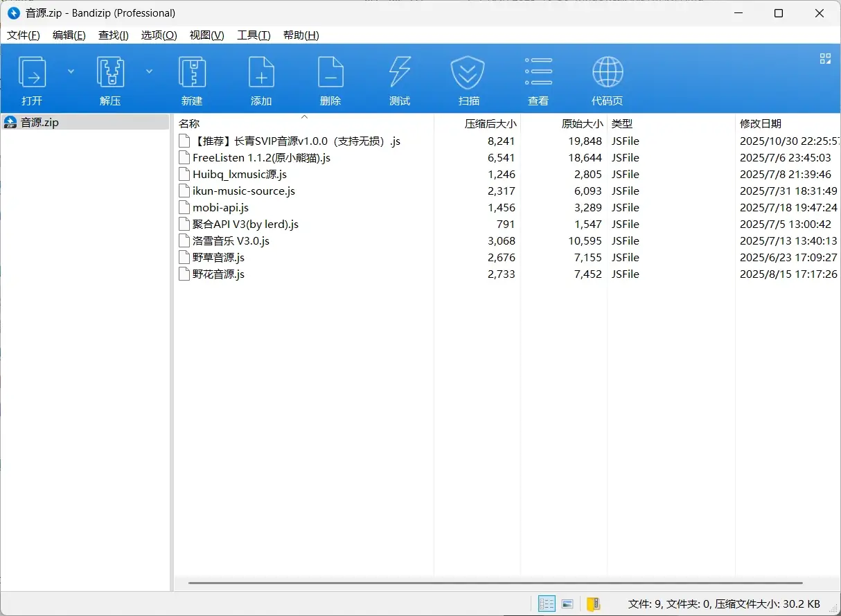Expand the Open (打开) dropdown arrow

(x=71, y=71)
